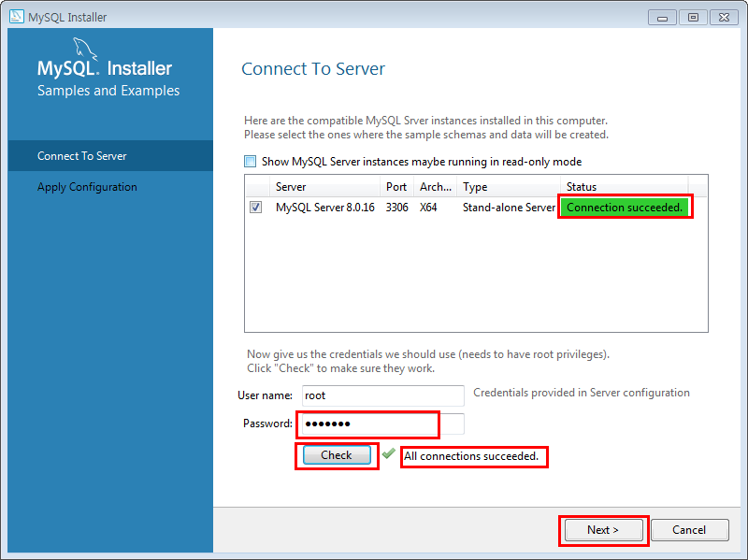Click the Connection succeeded. status cell

point(625,208)
